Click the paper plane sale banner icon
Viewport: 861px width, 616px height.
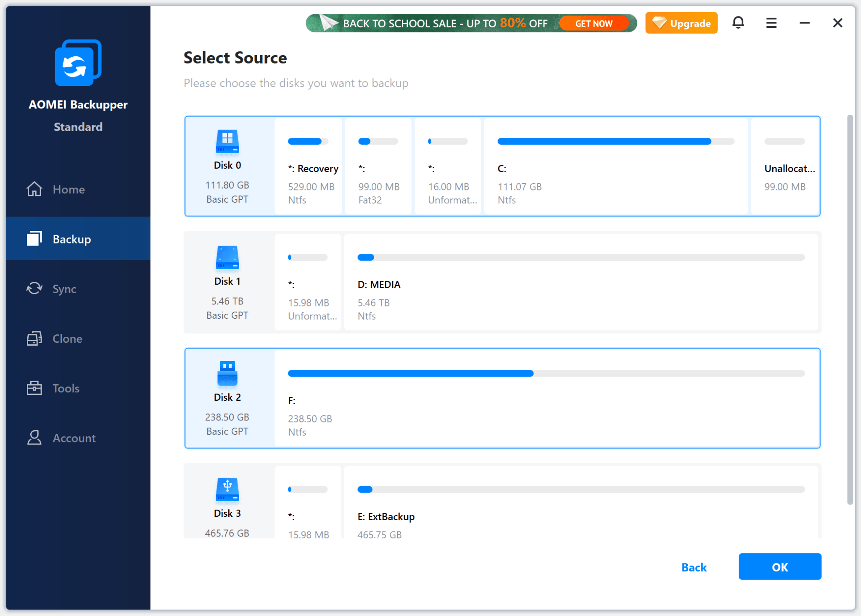329,22
